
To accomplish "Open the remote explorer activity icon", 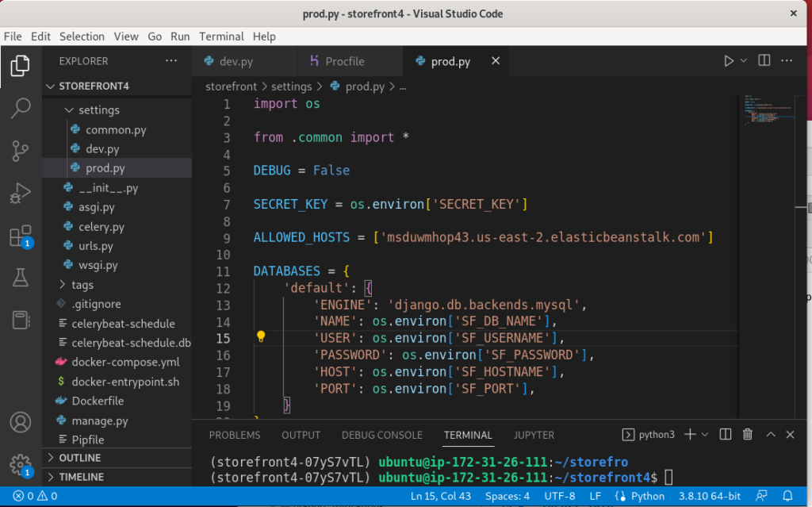I will pos(20,320).
